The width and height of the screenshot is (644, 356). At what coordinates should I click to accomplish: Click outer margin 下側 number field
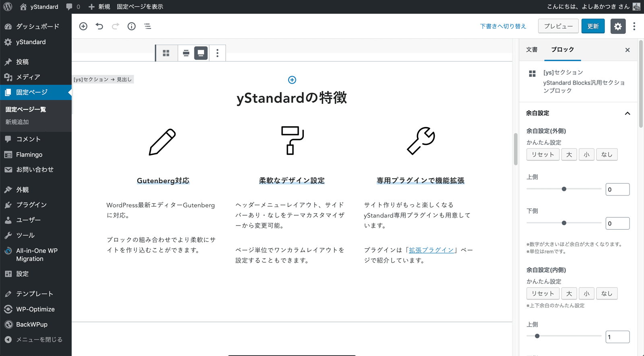617,223
